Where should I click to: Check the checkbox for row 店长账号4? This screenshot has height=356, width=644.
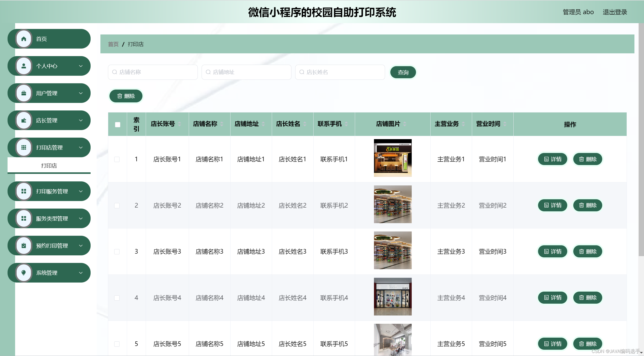[117, 298]
